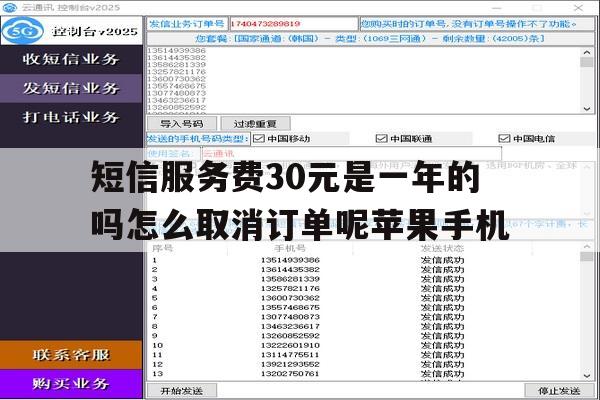Click the 发送的手机号码类型 label
600x400 pixels.
[x=198, y=139]
